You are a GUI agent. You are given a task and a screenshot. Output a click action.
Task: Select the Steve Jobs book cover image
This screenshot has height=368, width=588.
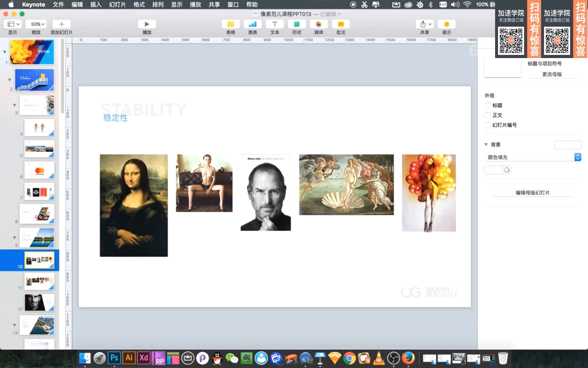266,193
